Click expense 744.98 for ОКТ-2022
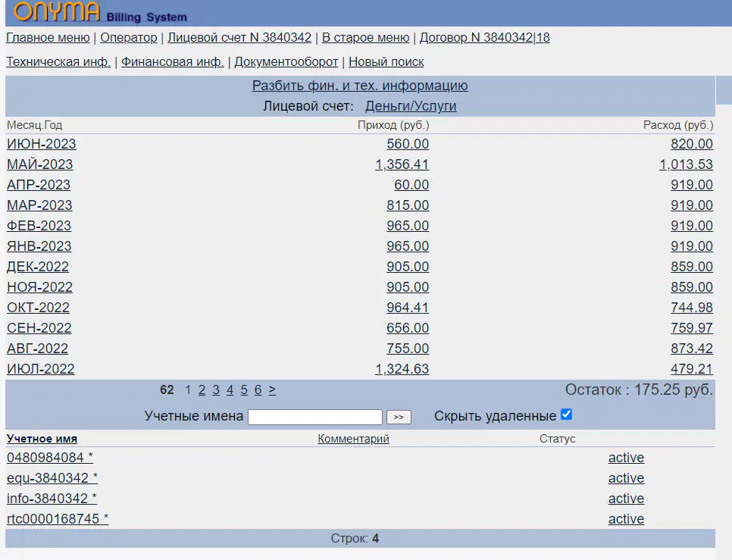 [x=692, y=308]
